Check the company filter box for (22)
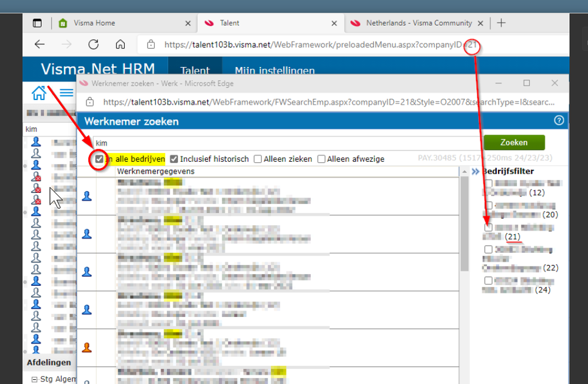This screenshot has width=588, height=384. coord(489,249)
